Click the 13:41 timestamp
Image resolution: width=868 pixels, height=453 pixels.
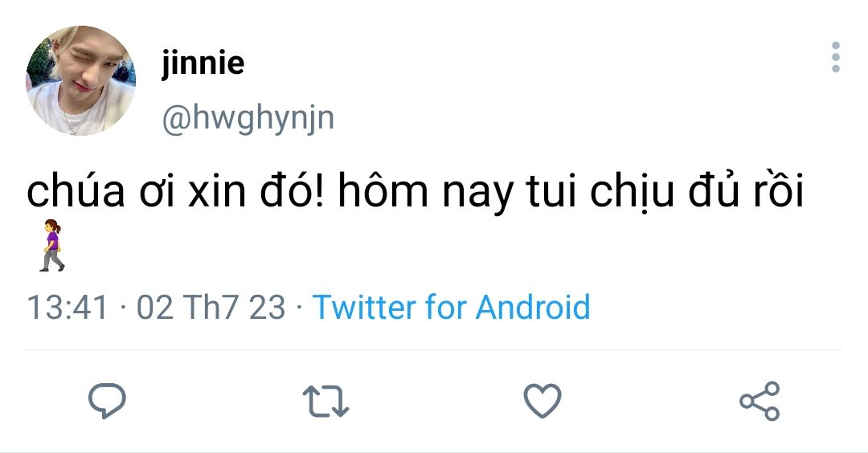coord(67,308)
